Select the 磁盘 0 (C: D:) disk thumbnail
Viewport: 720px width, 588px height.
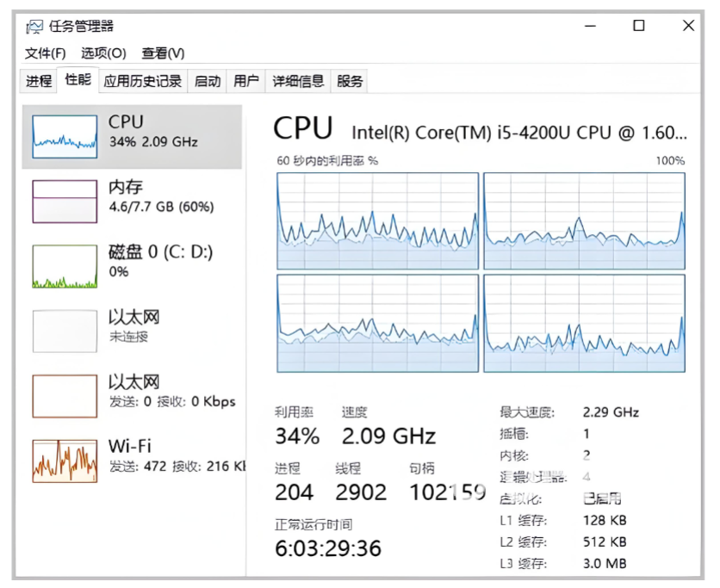point(65,266)
